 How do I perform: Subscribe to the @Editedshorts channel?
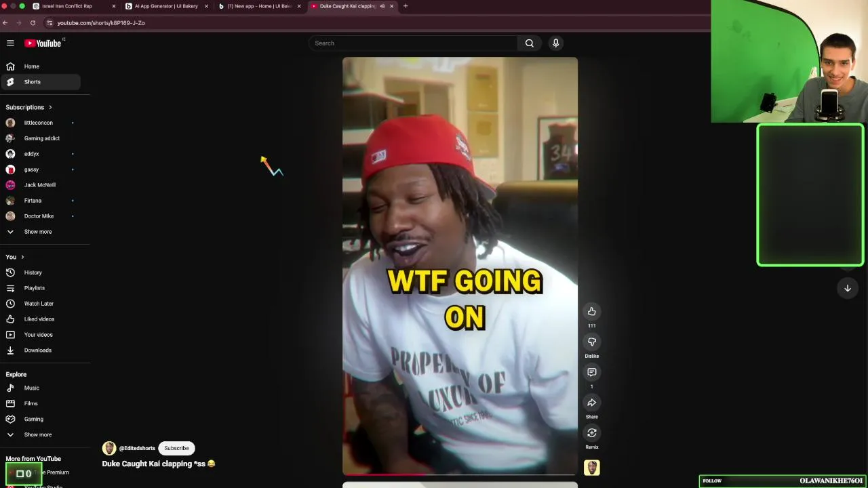[x=176, y=448]
